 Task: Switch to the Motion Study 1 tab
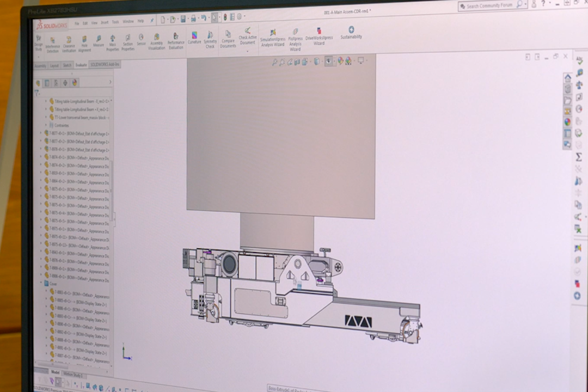73,375
